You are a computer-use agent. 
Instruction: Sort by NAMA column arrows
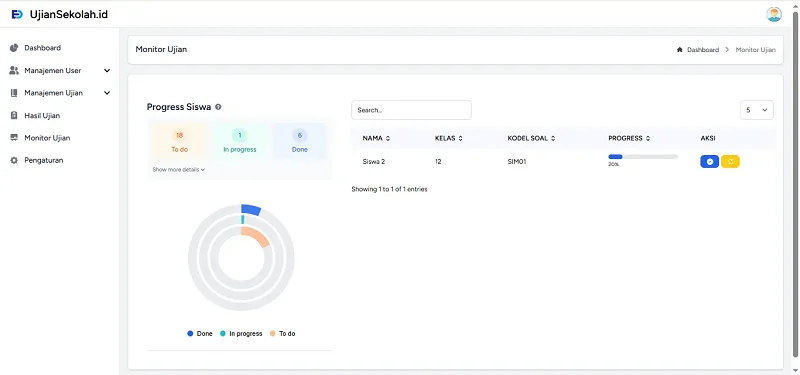coord(388,138)
